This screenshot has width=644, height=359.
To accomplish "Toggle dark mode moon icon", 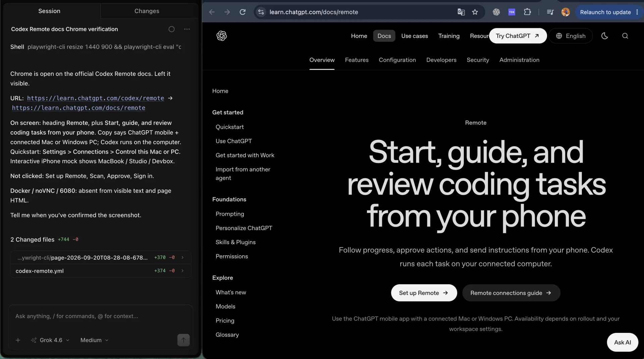I will coord(604,36).
